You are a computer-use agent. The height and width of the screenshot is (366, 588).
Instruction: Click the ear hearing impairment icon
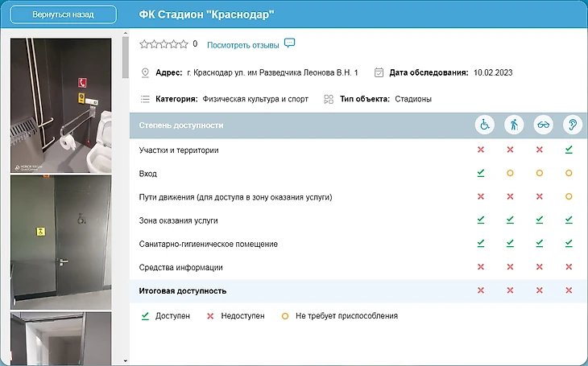point(571,125)
